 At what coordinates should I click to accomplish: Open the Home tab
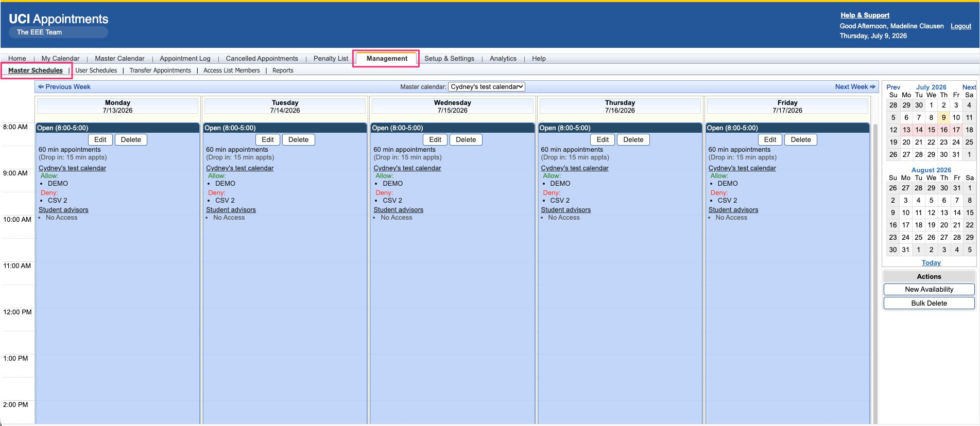click(x=17, y=58)
